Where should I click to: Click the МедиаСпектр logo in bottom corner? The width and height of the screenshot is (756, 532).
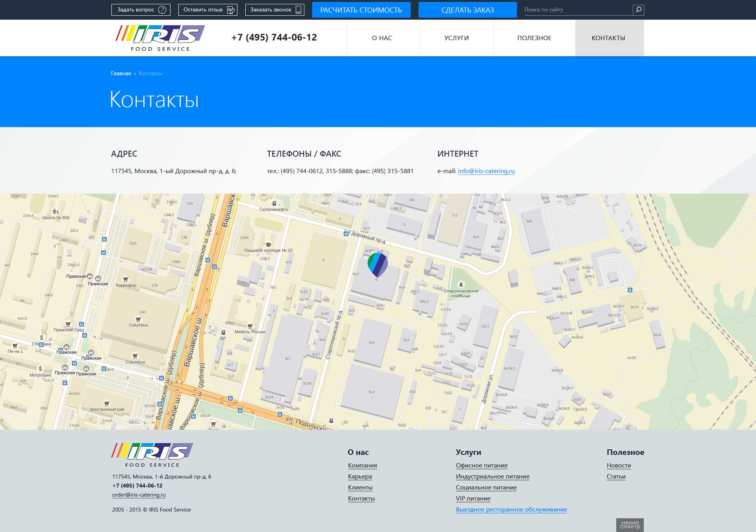pyautogui.click(x=629, y=525)
